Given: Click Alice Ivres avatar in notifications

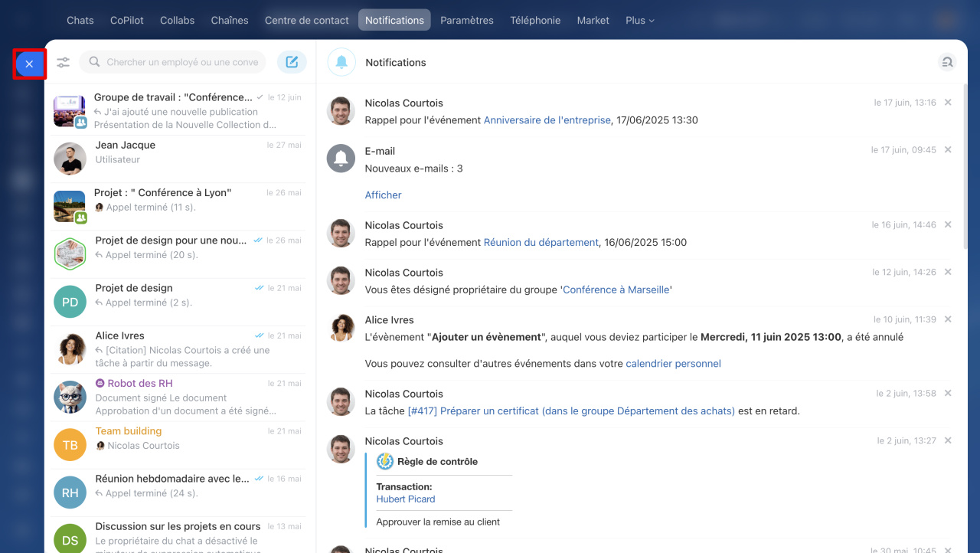Looking at the screenshot, I should click(341, 327).
